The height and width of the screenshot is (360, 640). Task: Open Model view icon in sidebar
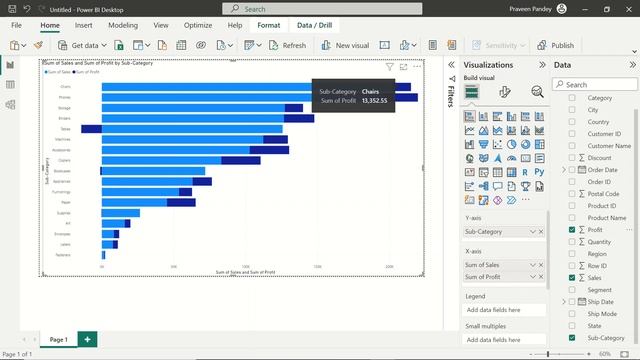coord(10,105)
